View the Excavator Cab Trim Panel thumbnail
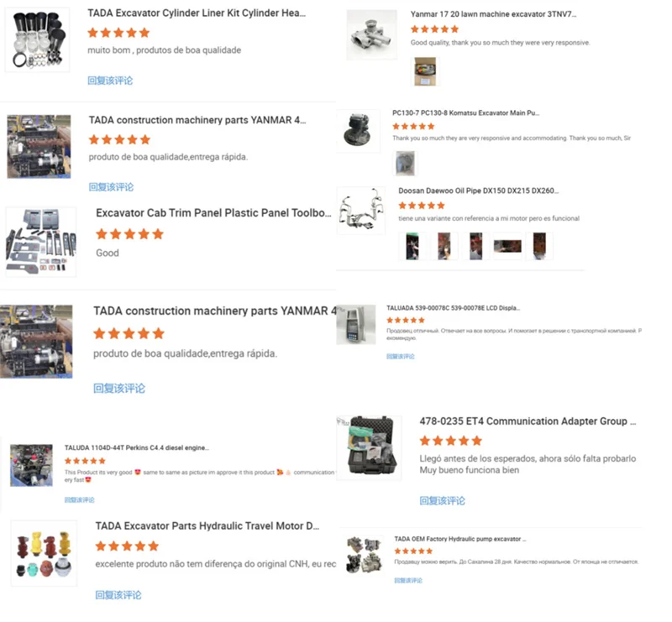Viewport: 672px width, 622px height. [x=41, y=242]
